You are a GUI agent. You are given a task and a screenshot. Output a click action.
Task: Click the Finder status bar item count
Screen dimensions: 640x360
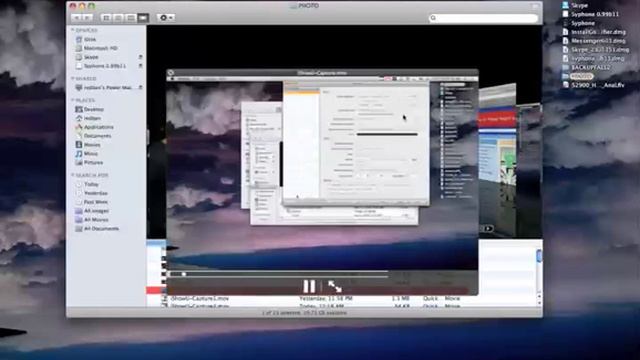coord(304,313)
